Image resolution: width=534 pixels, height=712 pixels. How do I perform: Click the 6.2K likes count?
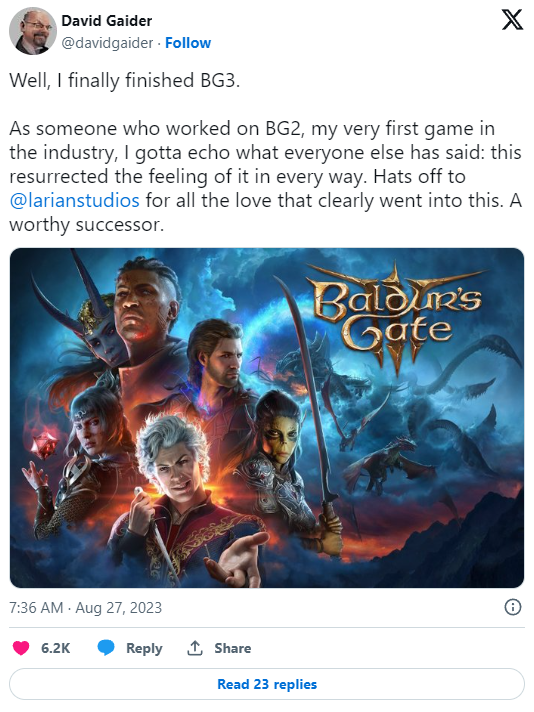55,648
